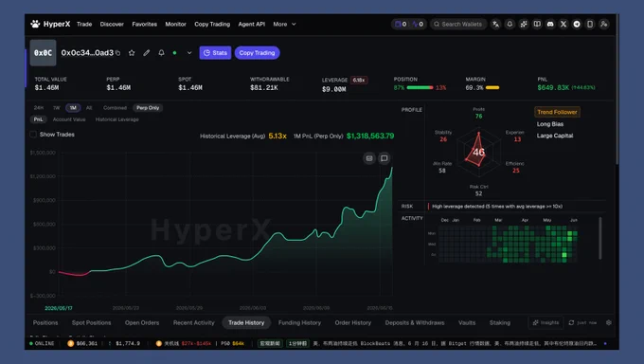Open the Favorites menu

tap(144, 25)
